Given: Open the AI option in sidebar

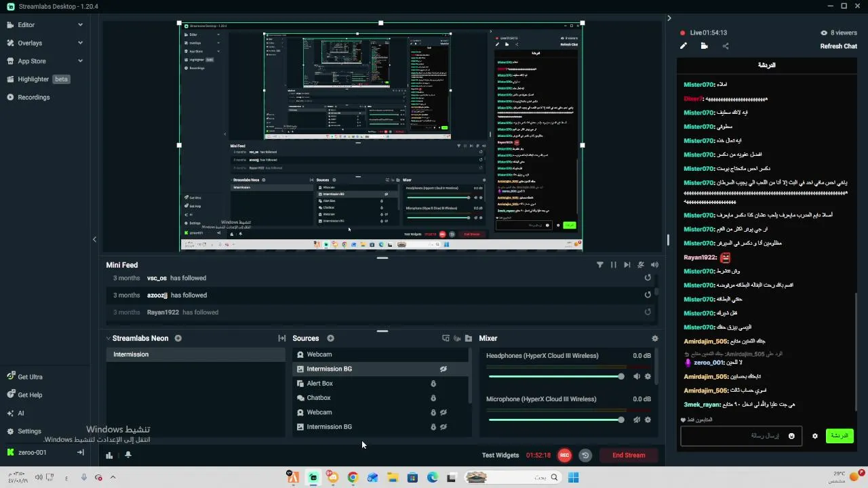Looking at the screenshot, I should [20, 413].
